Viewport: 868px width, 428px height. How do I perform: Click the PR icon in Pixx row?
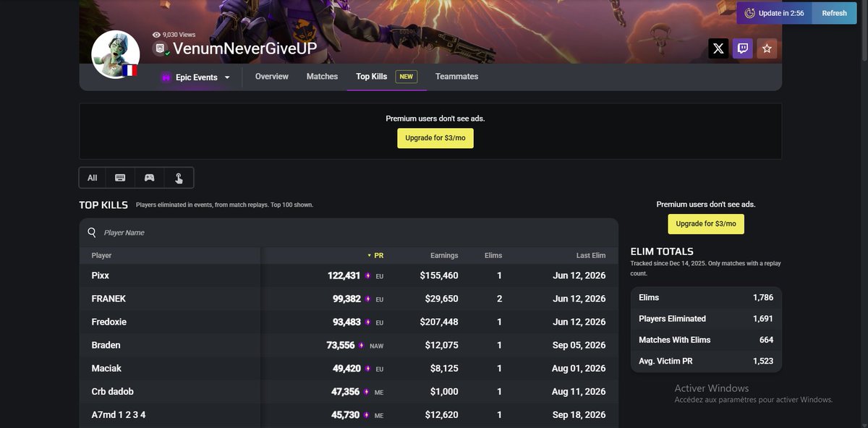[368, 276]
